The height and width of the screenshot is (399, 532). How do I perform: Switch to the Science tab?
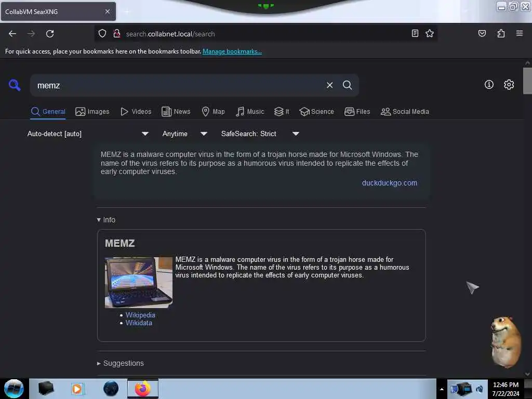pyautogui.click(x=316, y=112)
